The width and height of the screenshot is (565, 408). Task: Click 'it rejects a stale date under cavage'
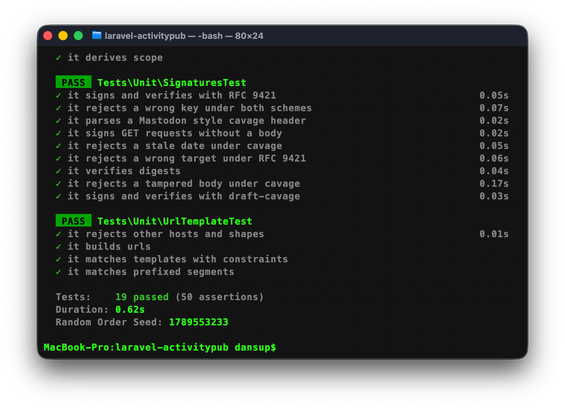(x=175, y=146)
